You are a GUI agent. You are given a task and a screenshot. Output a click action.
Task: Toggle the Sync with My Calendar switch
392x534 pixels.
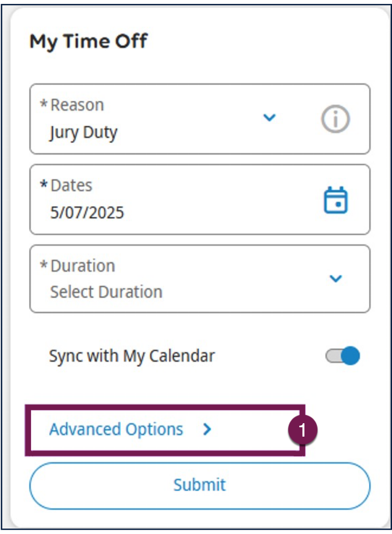(343, 356)
